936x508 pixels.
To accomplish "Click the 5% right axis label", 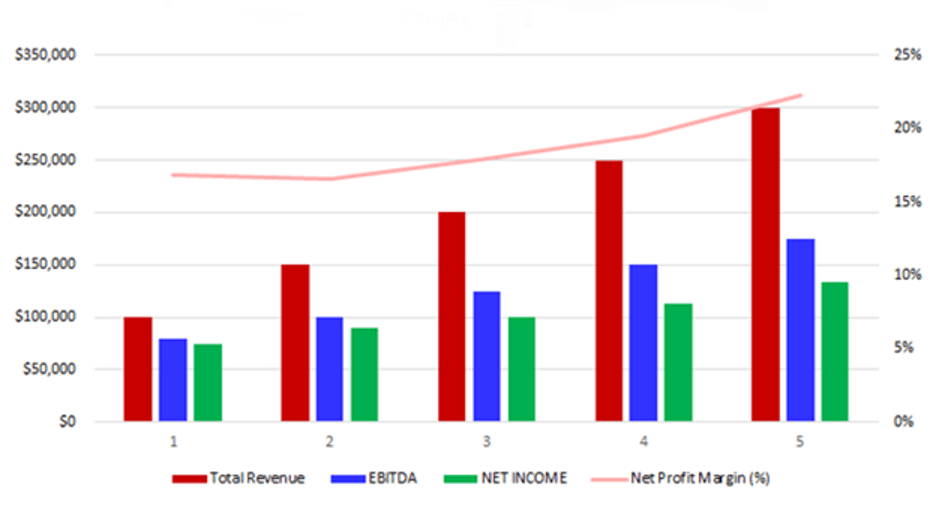I will tap(904, 348).
